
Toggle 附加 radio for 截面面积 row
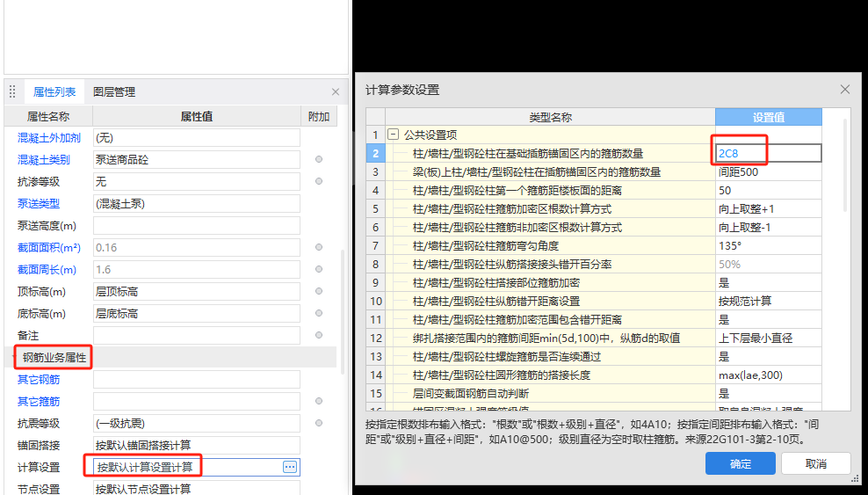(319, 248)
